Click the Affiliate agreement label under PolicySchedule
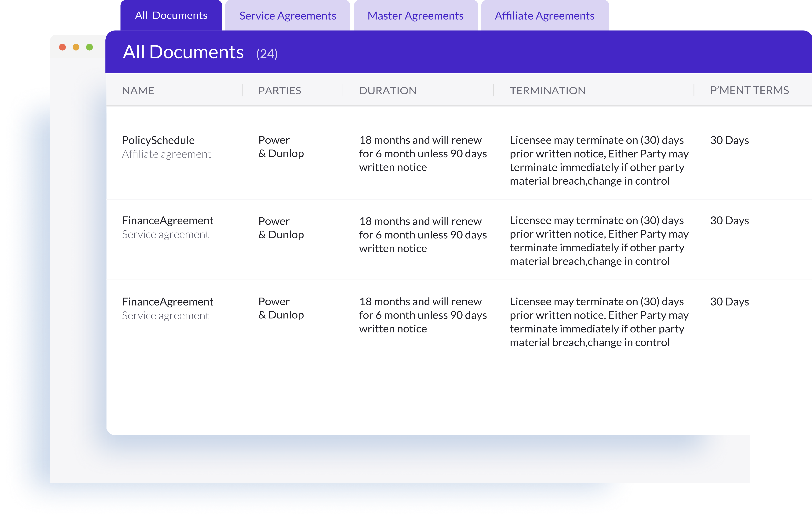Screen dimensions: 812x518 pos(166,154)
